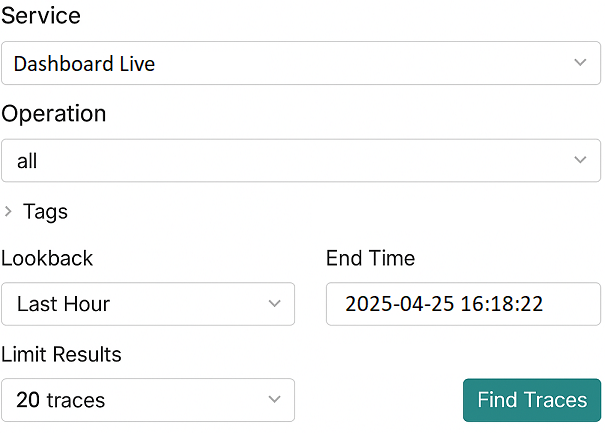
Task: Open the Lookback selector showing Last Hour
Action: pos(147,304)
